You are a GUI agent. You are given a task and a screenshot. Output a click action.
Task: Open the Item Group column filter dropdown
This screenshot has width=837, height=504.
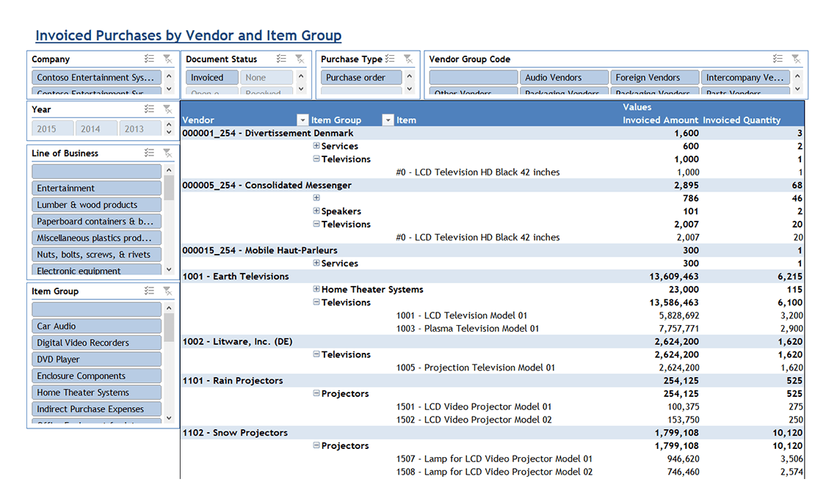point(388,120)
